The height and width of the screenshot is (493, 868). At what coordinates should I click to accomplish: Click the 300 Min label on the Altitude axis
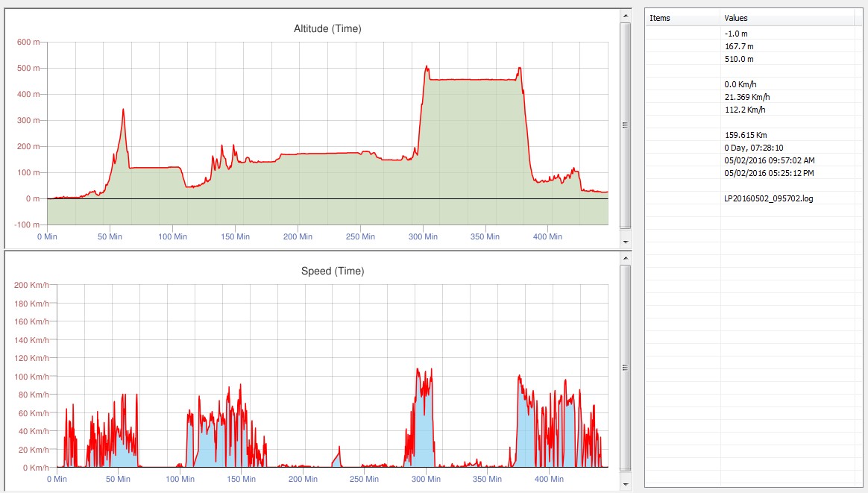pyautogui.click(x=423, y=236)
